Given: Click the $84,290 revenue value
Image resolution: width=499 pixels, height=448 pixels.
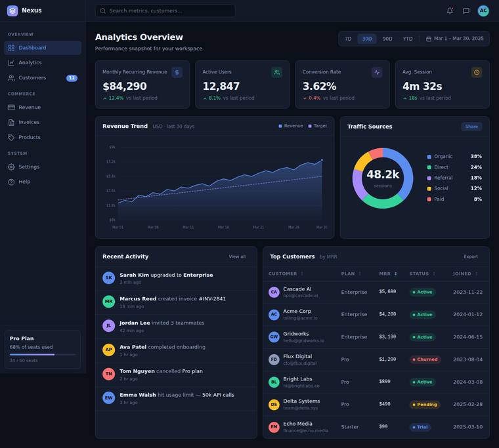Looking at the screenshot, I should tap(125, 86).
